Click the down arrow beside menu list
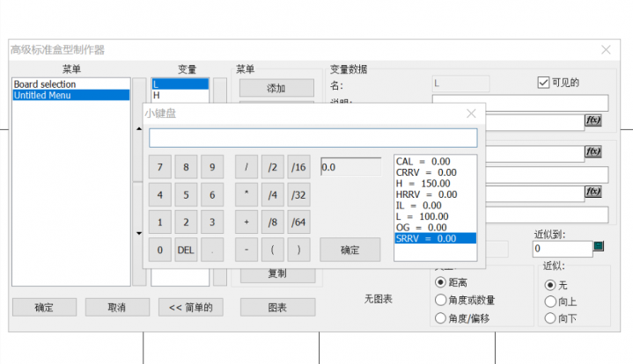Viewport: 633px width, 364px height. pos(137,234)
